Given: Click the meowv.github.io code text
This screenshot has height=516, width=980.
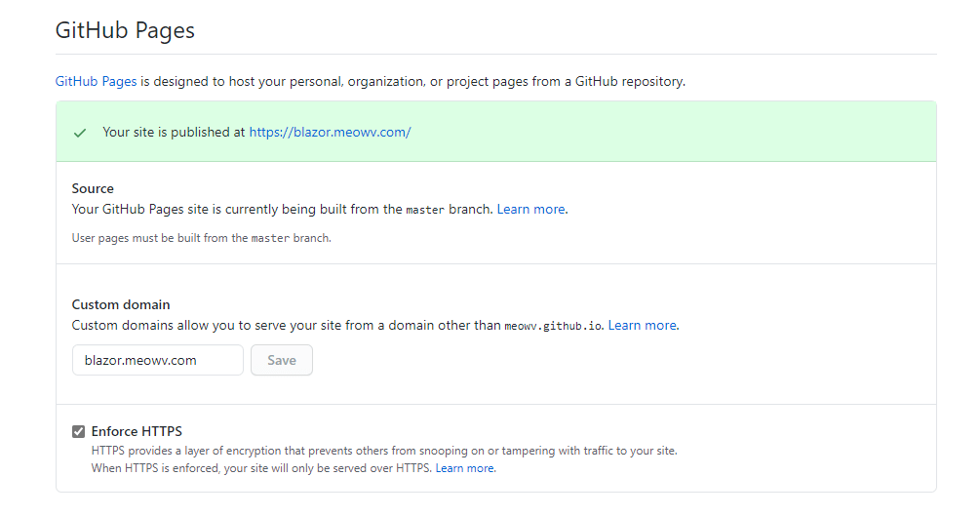Looking at the screenshot, I should point(554,326).
